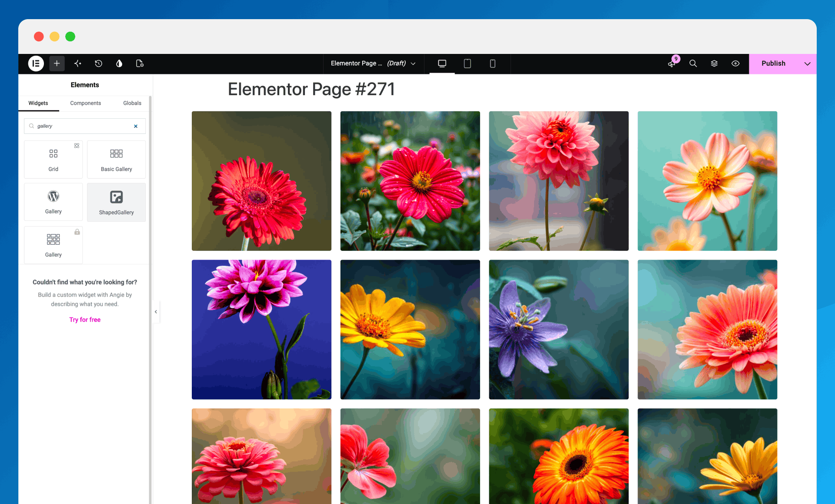Collapse the Elements side panel
The height and width of the screenshot is (504, 835).
click(x=156, y=312)
